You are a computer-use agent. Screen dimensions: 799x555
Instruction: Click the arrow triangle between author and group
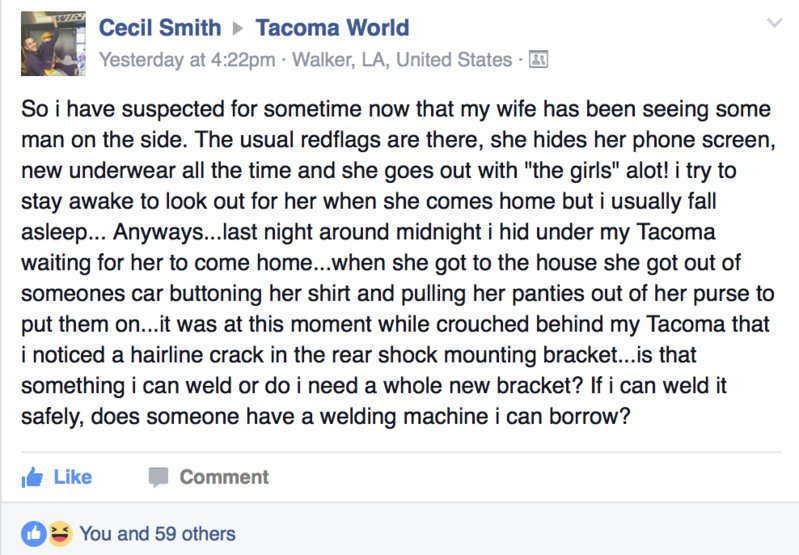238,28
